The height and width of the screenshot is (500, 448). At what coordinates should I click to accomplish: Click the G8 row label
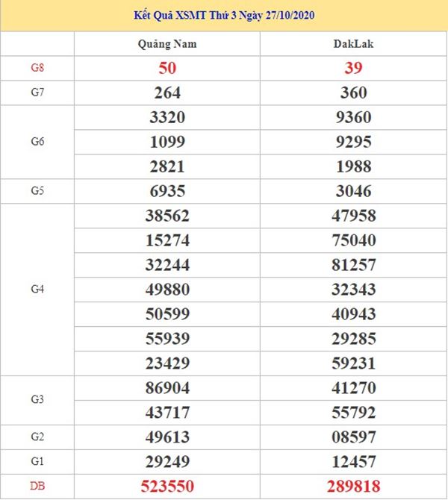(37, 68)
